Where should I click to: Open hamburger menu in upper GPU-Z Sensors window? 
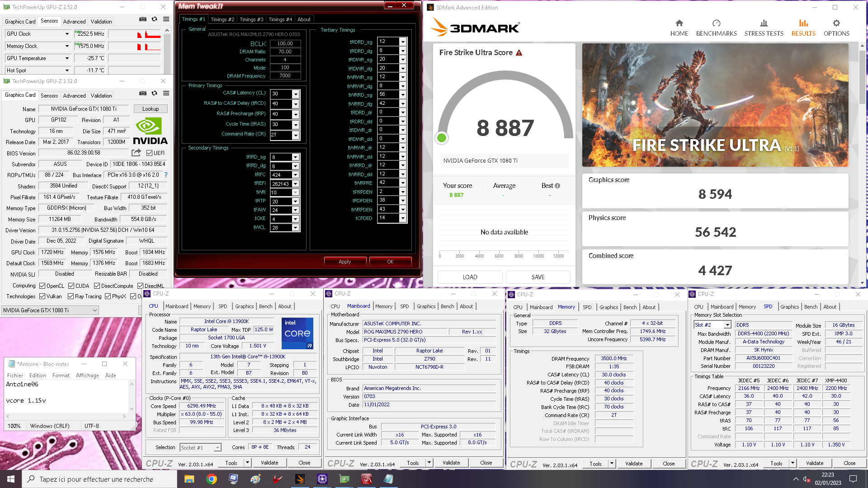(166, 19)
